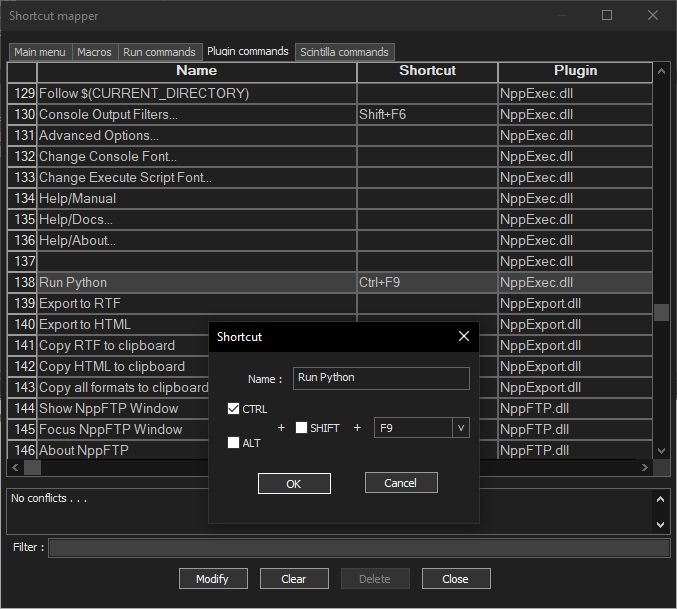677x609 pixels.
Task: Switch to Scintilla commands tab
Action: (x=345, y=52)
